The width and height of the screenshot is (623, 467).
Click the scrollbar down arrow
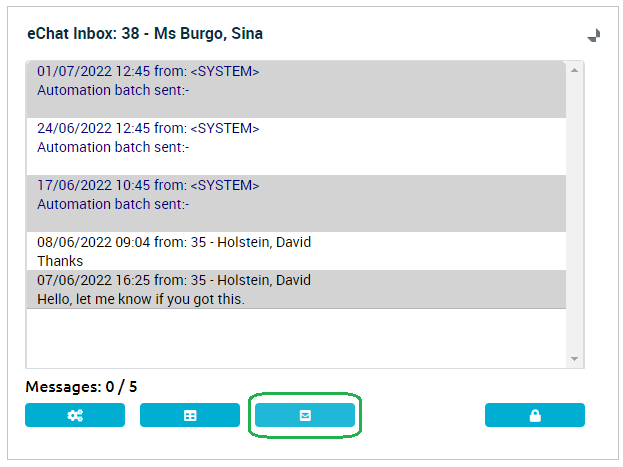click(574, 359)
